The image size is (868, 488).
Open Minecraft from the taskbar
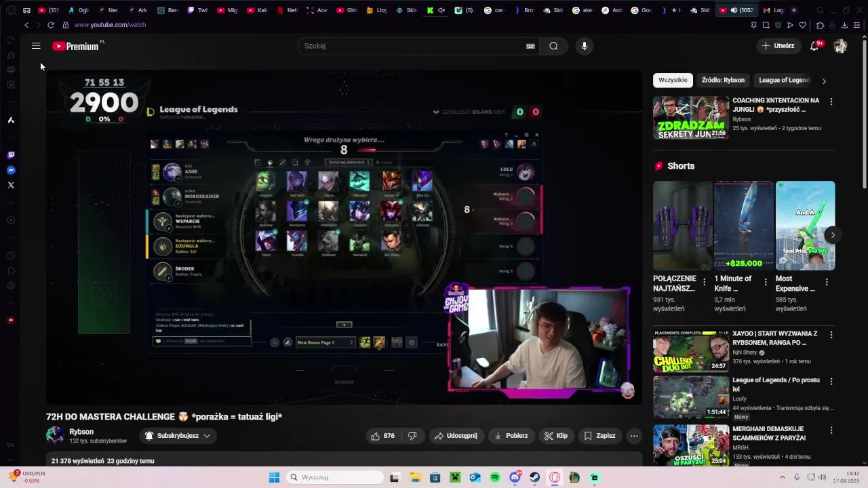[455, 478]
